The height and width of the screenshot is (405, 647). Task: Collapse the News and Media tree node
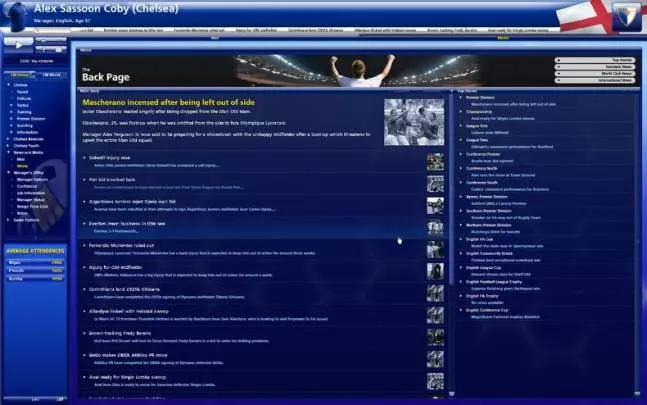tap(8, 153)
